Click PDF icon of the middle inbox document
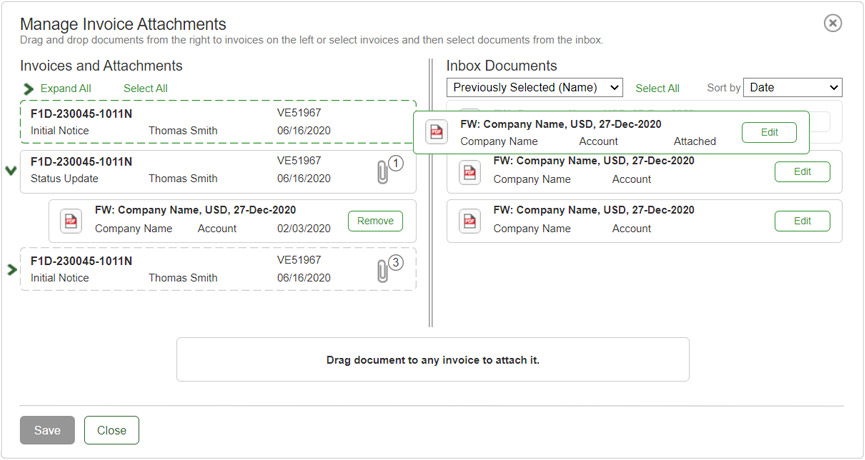The width and height of the screenshot is (865, 460). (469, 172)
